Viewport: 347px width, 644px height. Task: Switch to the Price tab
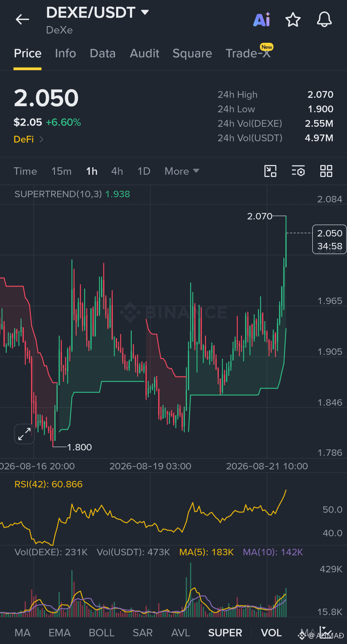pos(28,53)
